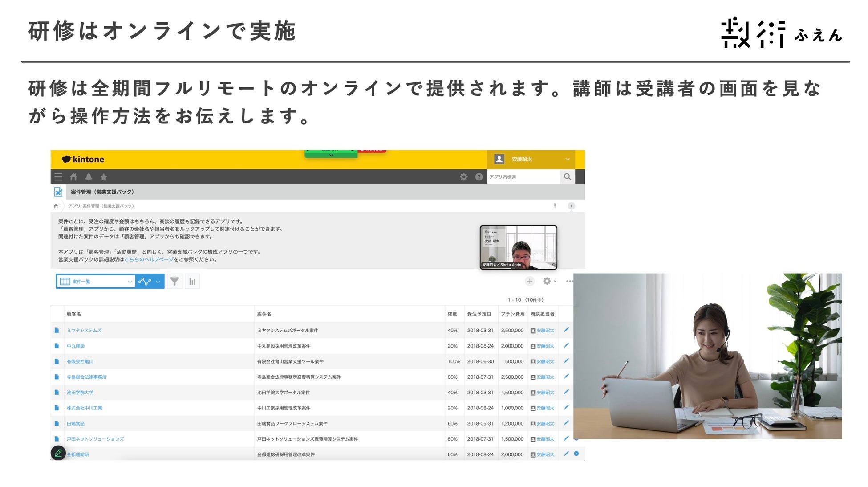868x487 pixels.
Task: Click the bar chart aggregate icon
Action: coord(192,281)
